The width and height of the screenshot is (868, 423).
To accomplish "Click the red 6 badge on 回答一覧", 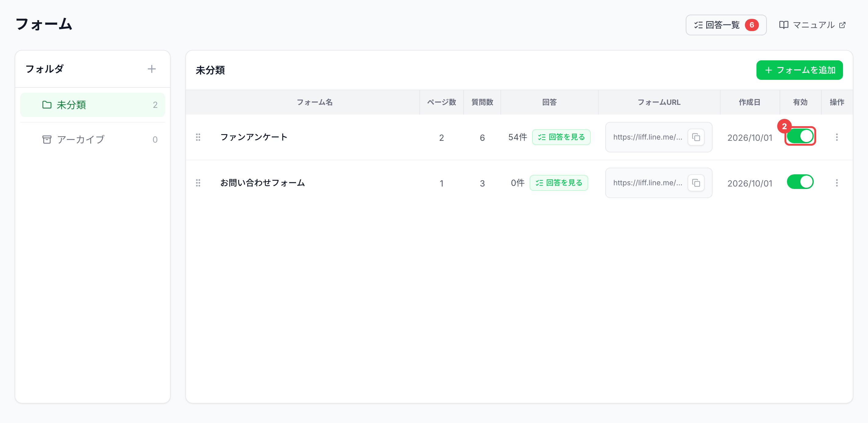I will click(x=751, y=25).
